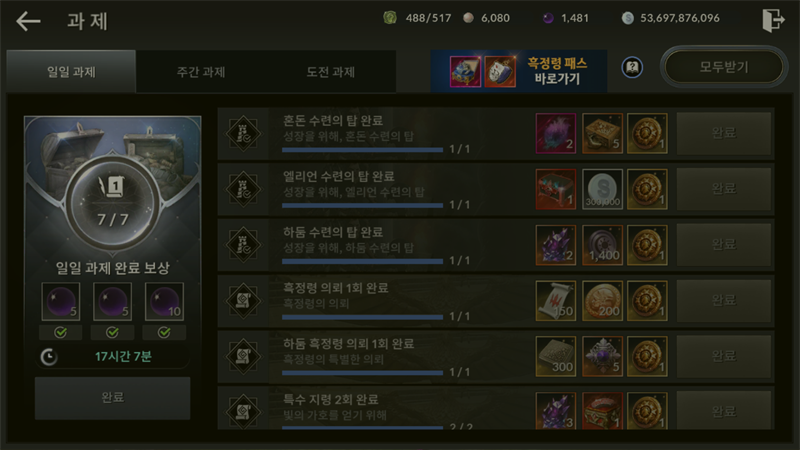
Task: Switch to the 주간 과제 tab
Action: click(x=201, y=72)
